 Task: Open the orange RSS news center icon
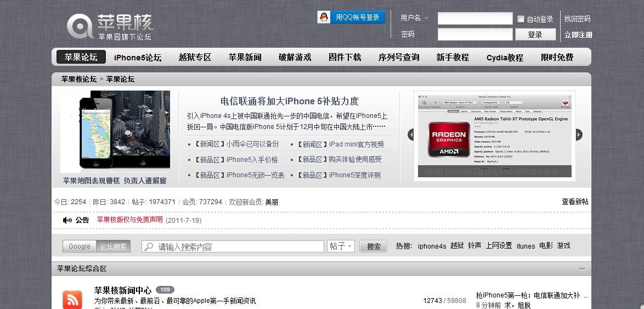[72, 300]
